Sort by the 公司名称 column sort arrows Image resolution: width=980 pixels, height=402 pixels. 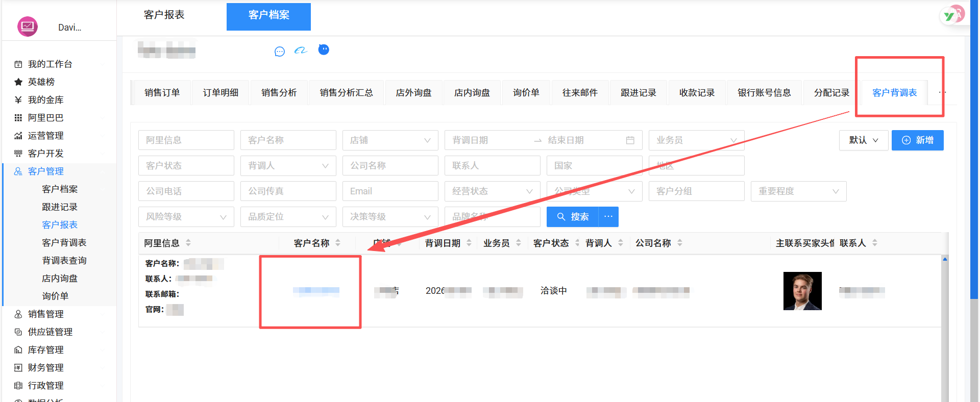click(x=680, y=243)
